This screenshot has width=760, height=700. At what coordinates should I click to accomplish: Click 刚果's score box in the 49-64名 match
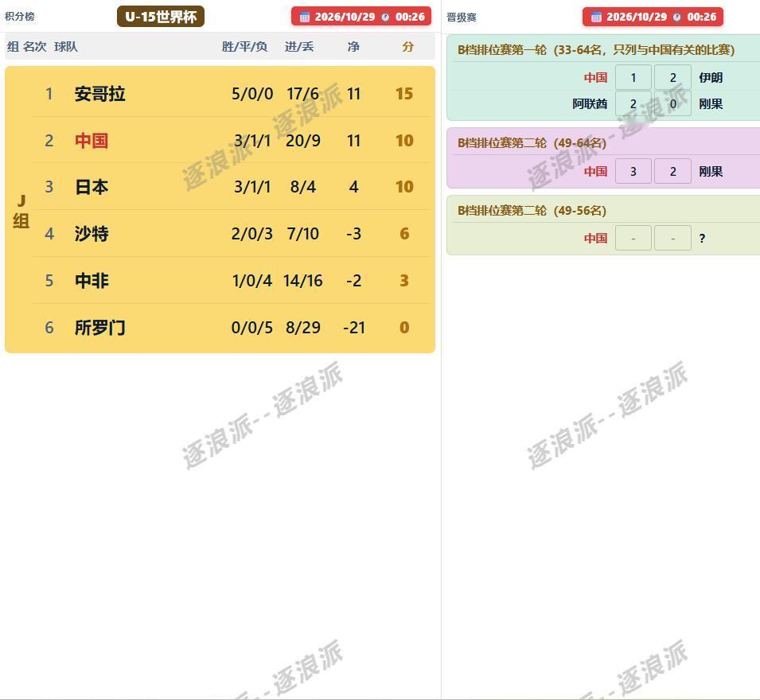point(672,171)
